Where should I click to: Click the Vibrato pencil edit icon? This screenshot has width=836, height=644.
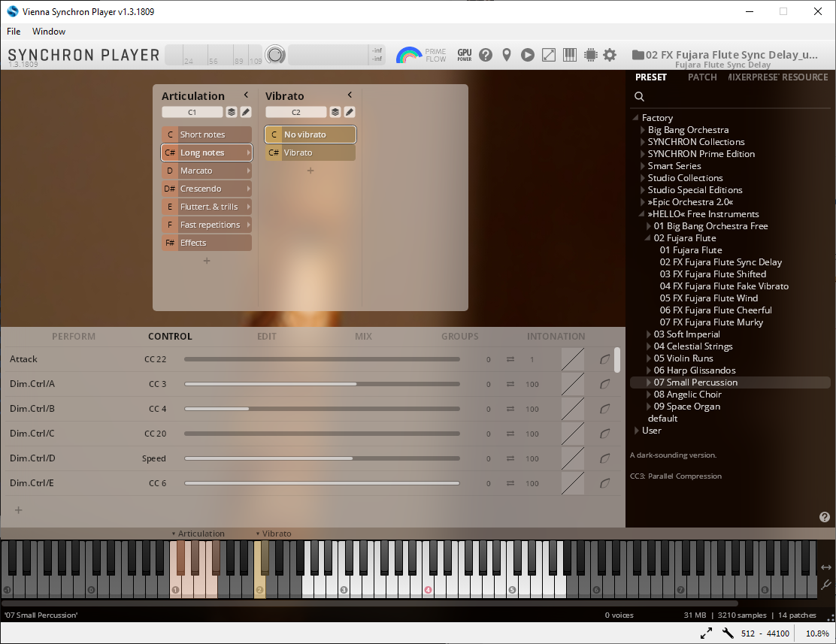350,112
